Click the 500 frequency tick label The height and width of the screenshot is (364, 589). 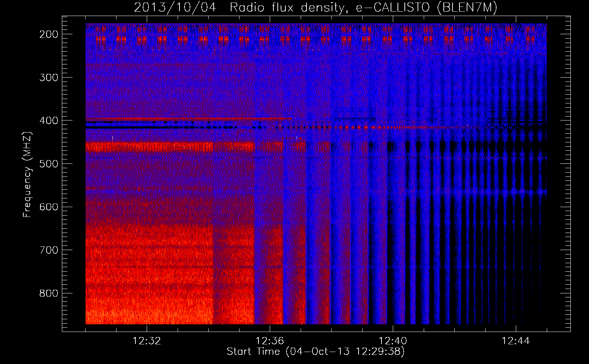[x=49, y=164]
